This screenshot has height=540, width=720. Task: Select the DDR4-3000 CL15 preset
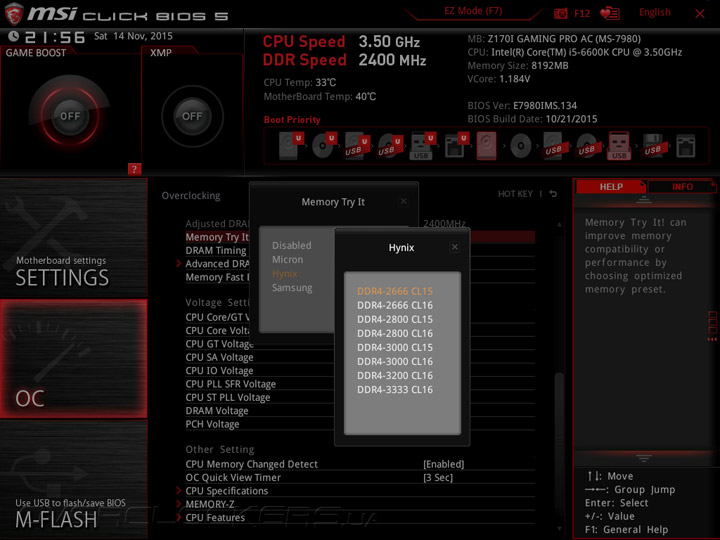(x=395, y=348)
